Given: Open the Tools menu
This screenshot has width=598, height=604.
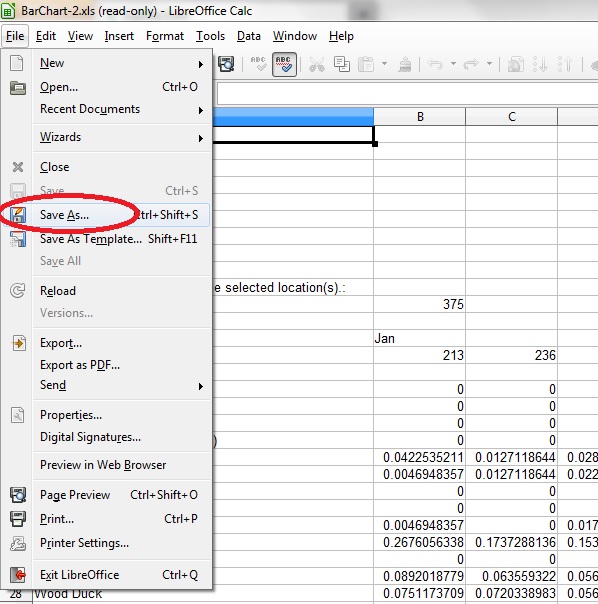Looking at the screenshot, I should (x=210, y=36).
